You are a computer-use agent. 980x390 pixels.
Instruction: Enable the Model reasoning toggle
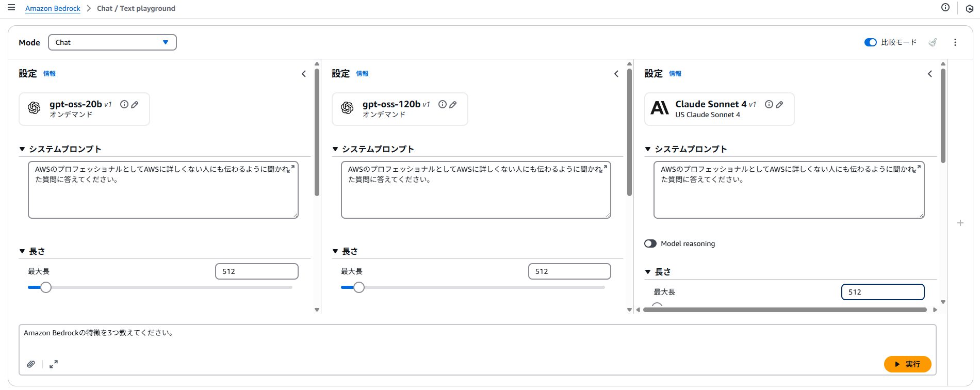(650, 243)
